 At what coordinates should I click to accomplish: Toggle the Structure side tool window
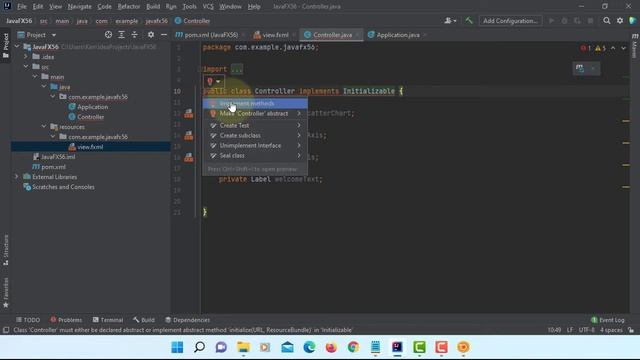click(6, 250)
